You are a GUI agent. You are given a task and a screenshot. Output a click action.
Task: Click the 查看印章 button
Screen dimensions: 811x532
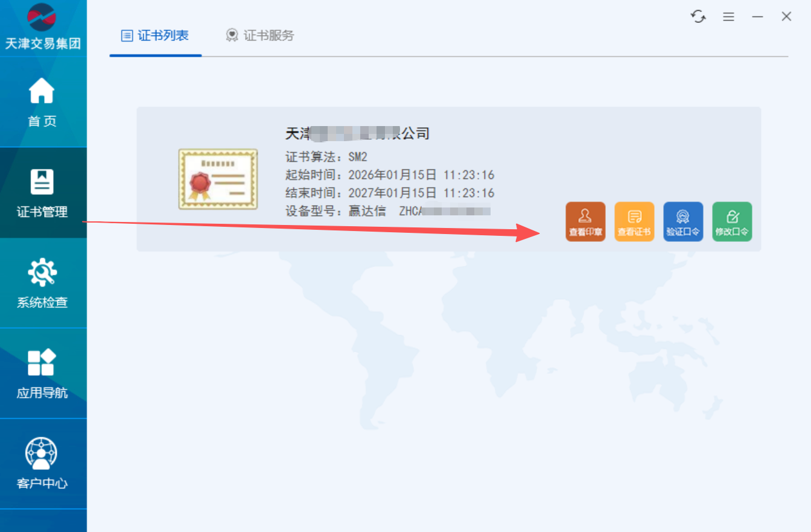pyautogui.click(x=585, y=221)
